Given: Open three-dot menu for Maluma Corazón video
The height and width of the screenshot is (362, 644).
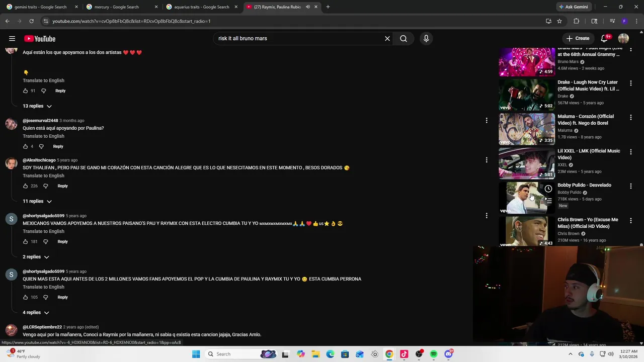Looking at the screenshot, I should [x=630, y=117].
